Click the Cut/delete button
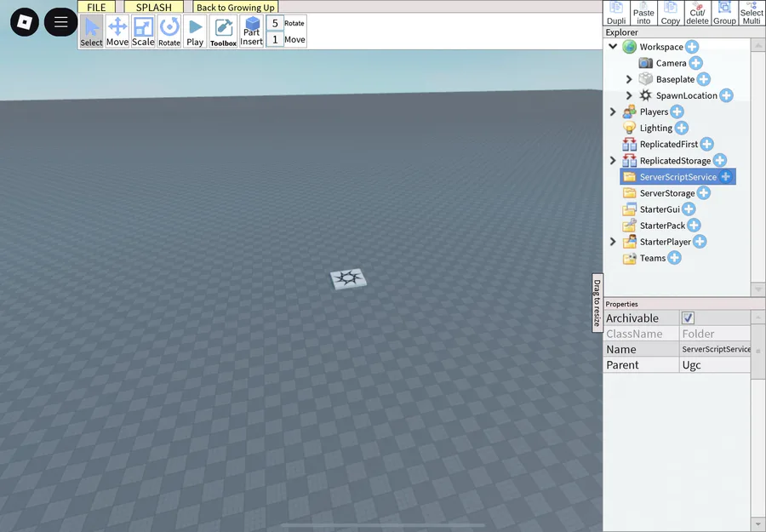The image size is (766, 532). click(x=697, y=13)
